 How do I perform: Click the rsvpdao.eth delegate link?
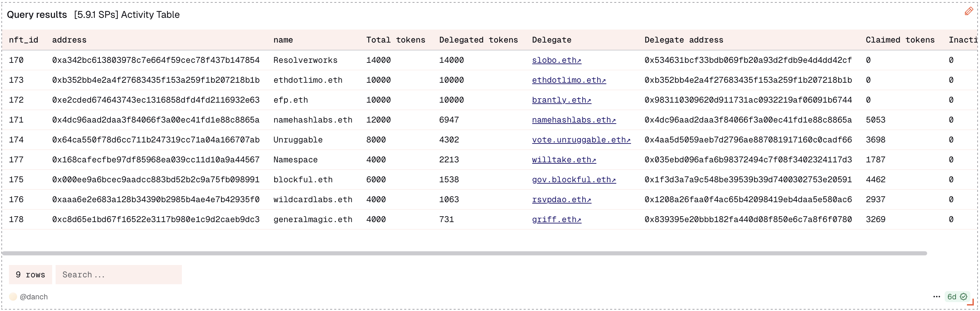[561, 199]
